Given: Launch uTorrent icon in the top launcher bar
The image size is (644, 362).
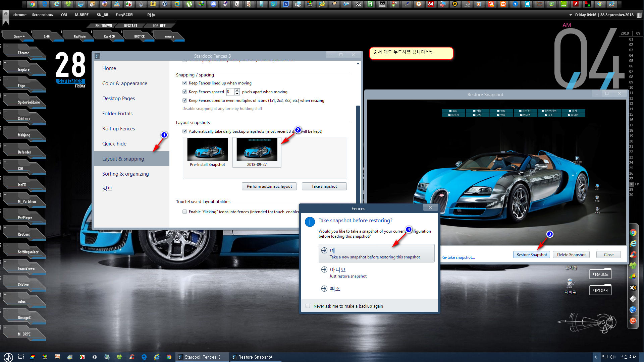Looking at the screenshot, I should click(190, 4).
